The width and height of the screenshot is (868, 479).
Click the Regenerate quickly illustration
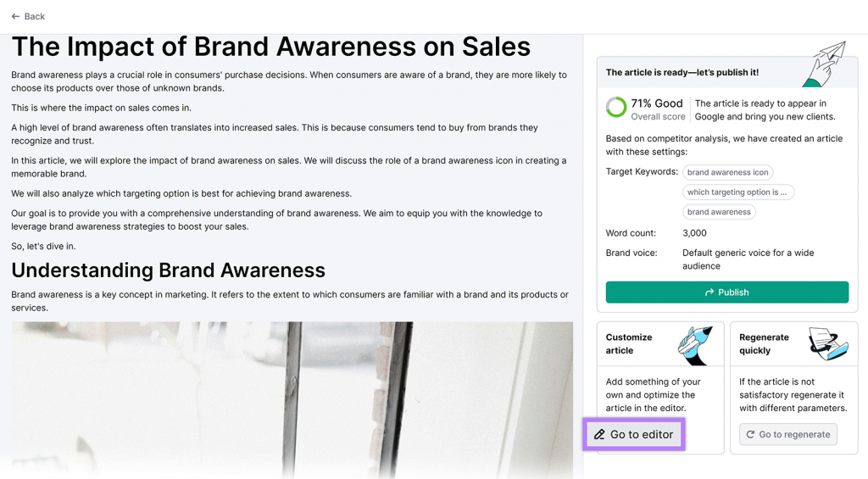[x=828, y=343]
